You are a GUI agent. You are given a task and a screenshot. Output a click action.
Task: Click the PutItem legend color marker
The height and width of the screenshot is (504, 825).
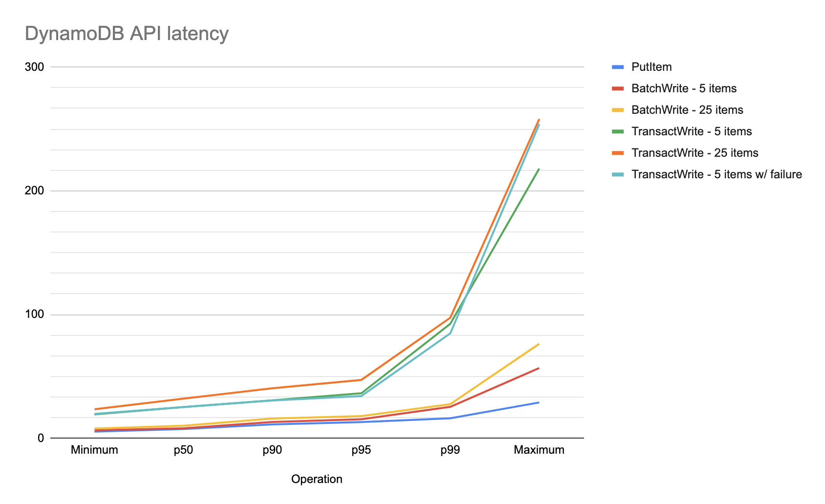[x=617, y=66]
